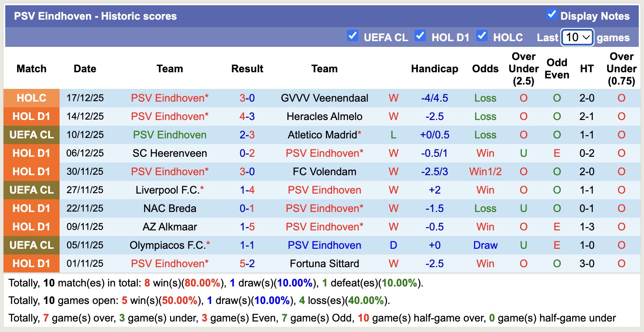This screenshot has height=332, width=644.
Task: Click the Draw odds for the Olympiacos match
Action: tap(485, 245)
